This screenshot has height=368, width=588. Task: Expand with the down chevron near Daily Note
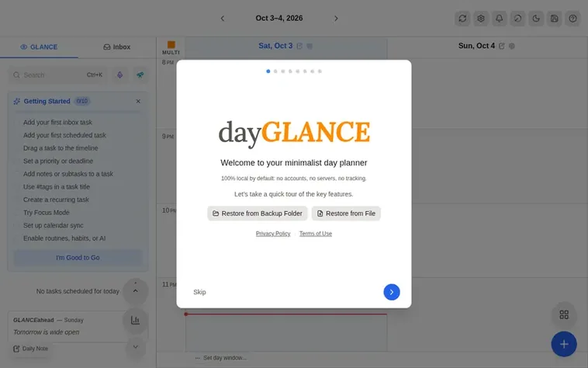(x=136, y=347)
